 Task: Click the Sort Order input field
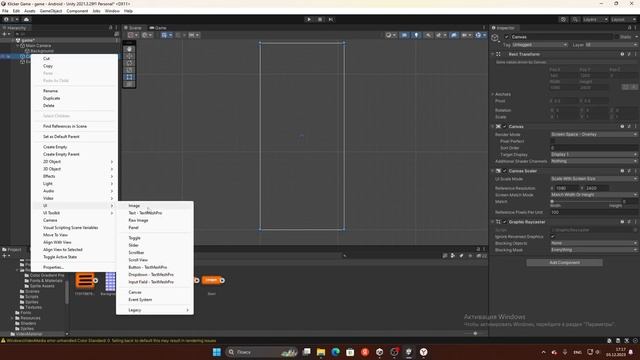point(594,148)
